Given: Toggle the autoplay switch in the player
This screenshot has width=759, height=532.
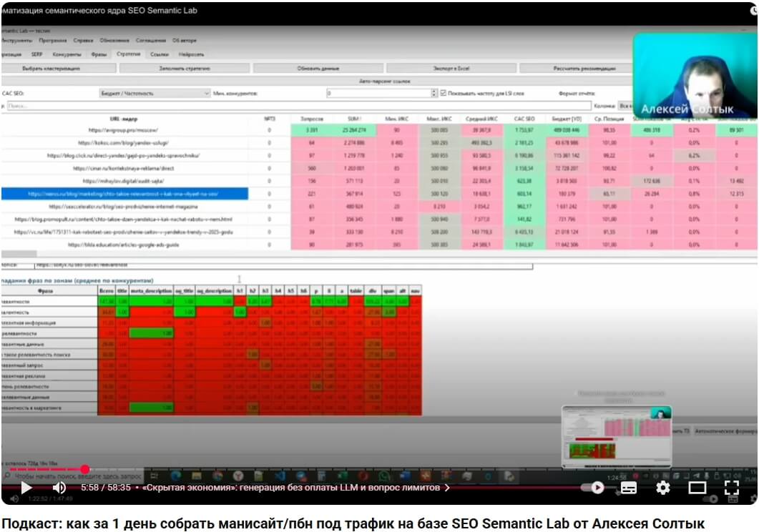Looking at the screenshot, I should coord(592,488).
